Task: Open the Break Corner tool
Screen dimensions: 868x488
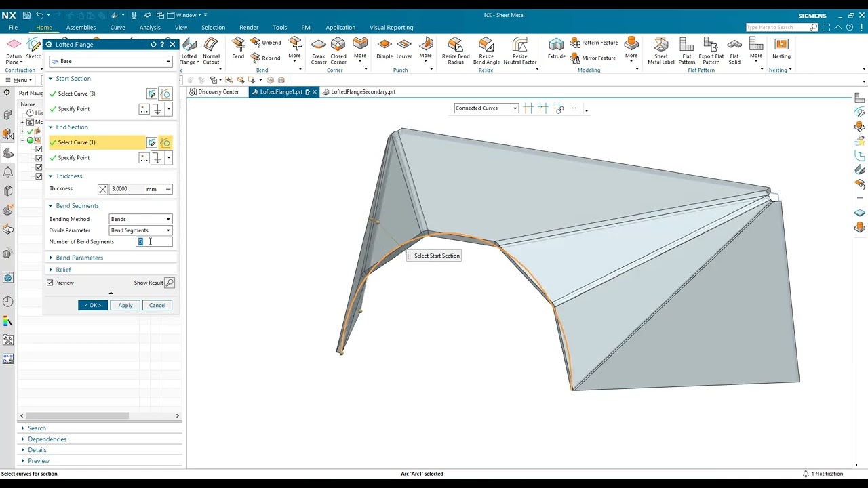Action: click(x=319, y=51)
